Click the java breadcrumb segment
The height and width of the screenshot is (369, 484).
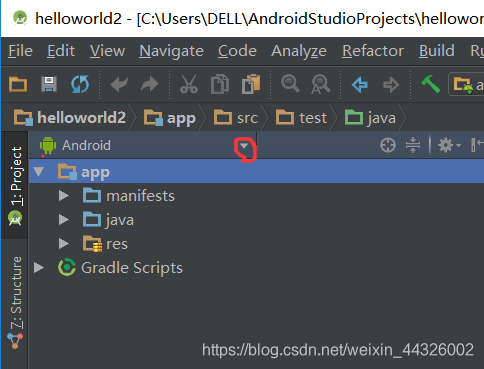[370, 118]
